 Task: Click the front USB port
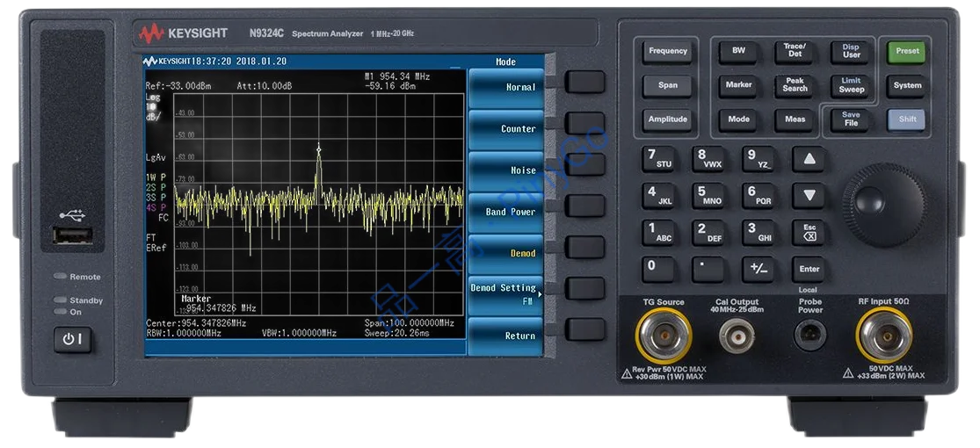click(72, 235)
